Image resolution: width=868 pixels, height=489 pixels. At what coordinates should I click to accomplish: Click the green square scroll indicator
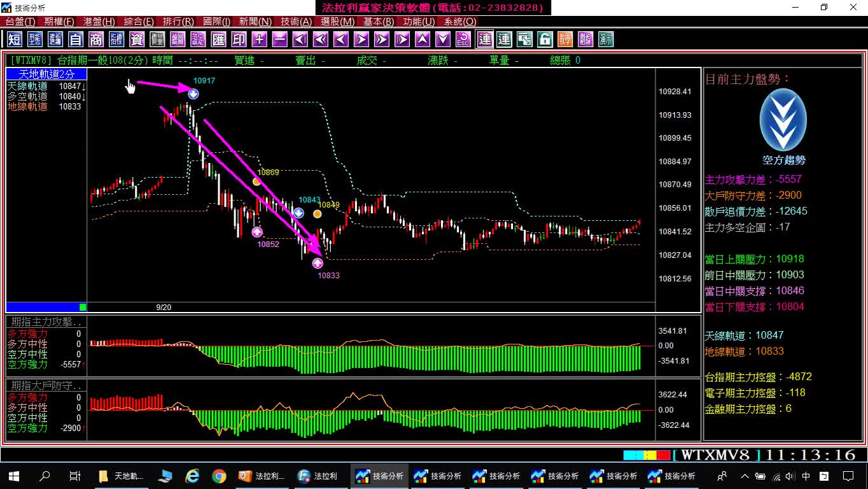(83, 307)
